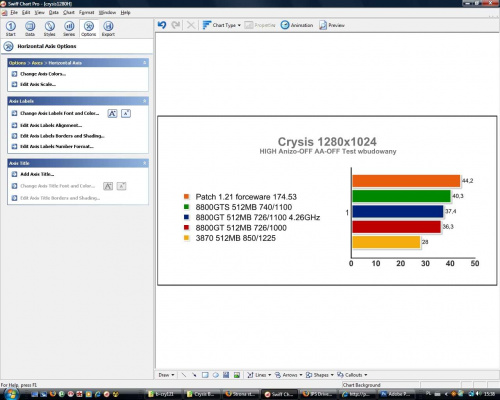
Task: Select the arrow draw tool
Action: tap(194, 375)
